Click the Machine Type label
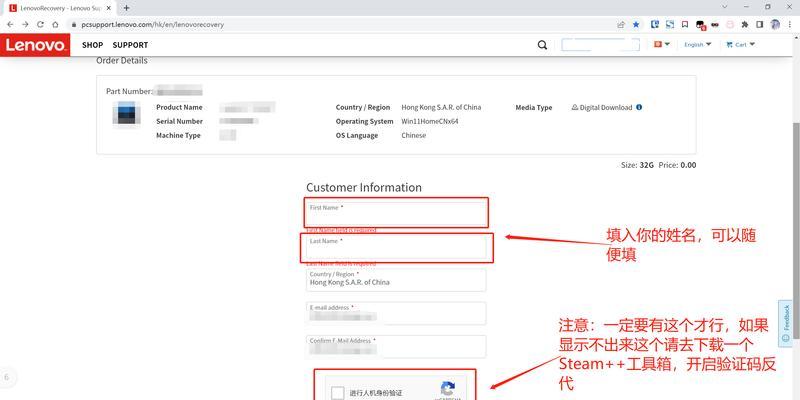800x400 pixels. [179, 136]
